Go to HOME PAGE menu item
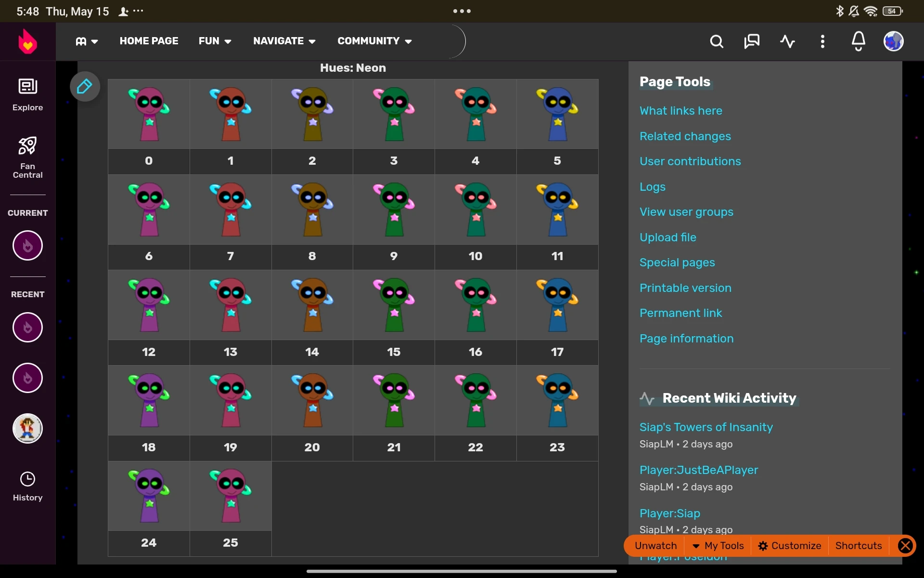924x578 pixels. click(x=149, y=41)
